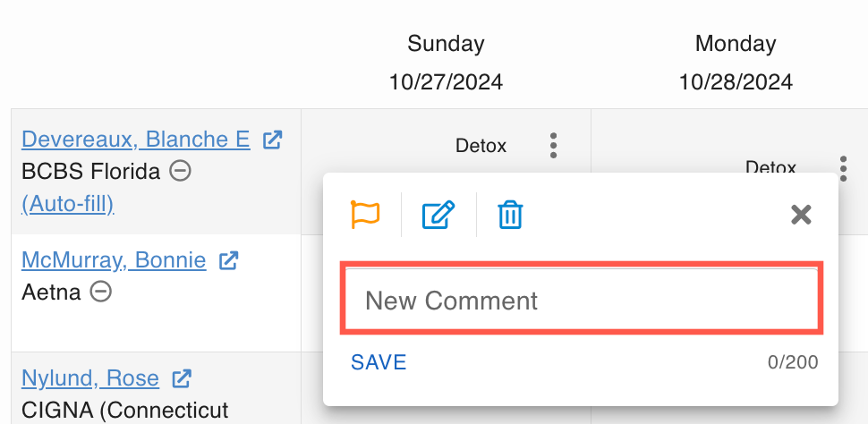
Task: Open McMurray, Bonnie patient link
Action: point(114,261)
